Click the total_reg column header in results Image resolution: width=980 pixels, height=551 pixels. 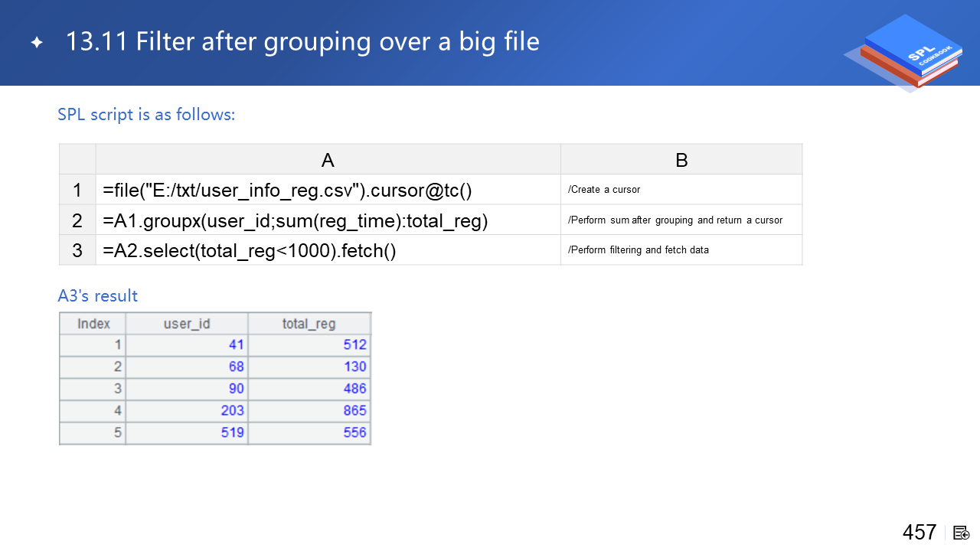(309, 324)
